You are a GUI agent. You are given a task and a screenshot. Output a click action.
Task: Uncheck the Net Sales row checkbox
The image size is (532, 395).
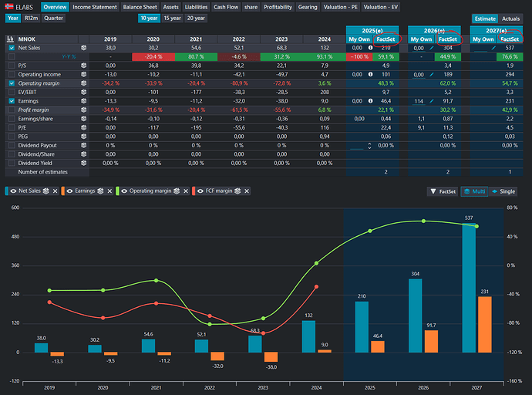11,48
